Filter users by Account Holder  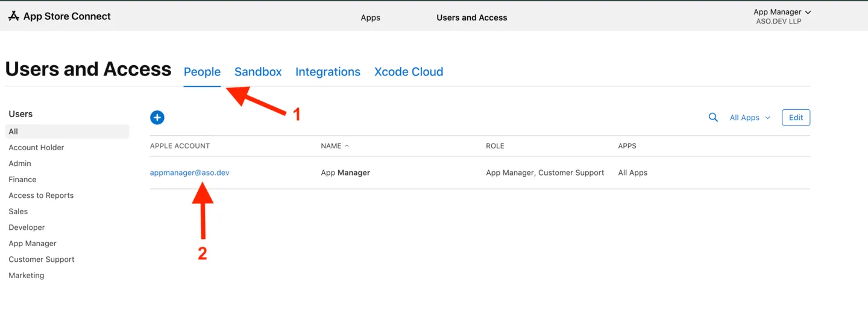pyautogui.click(x=36, y=147)
